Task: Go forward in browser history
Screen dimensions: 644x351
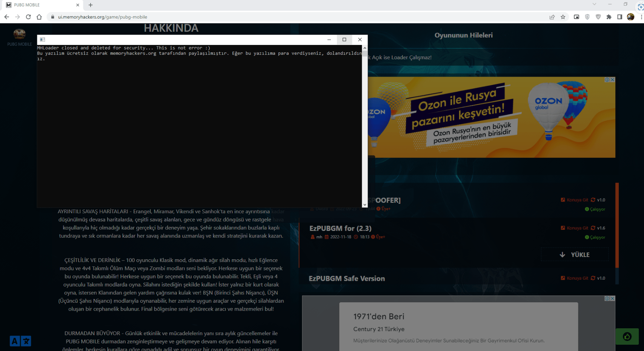Action: [17, 17]
